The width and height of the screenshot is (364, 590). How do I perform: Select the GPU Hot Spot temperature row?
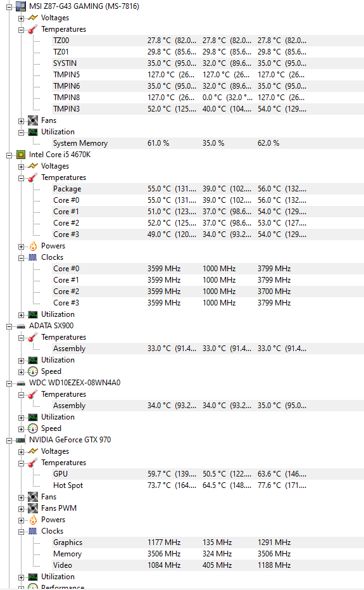click(x=208, y=485)
